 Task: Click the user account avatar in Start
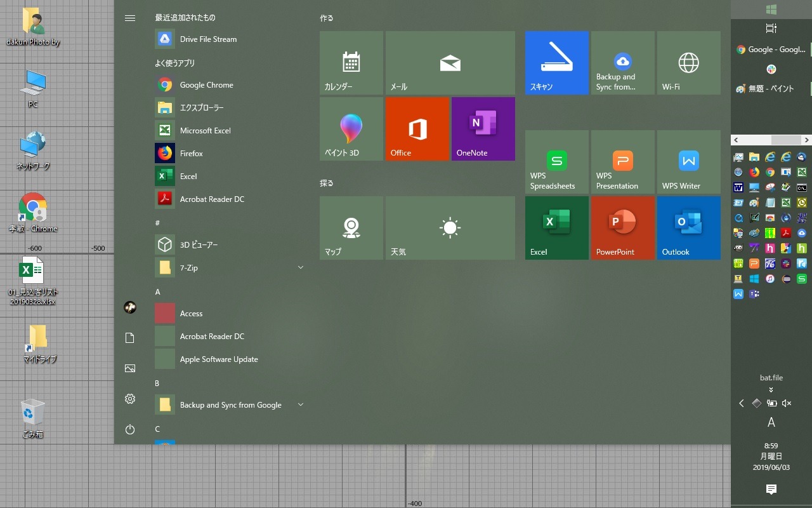[130, 307]
